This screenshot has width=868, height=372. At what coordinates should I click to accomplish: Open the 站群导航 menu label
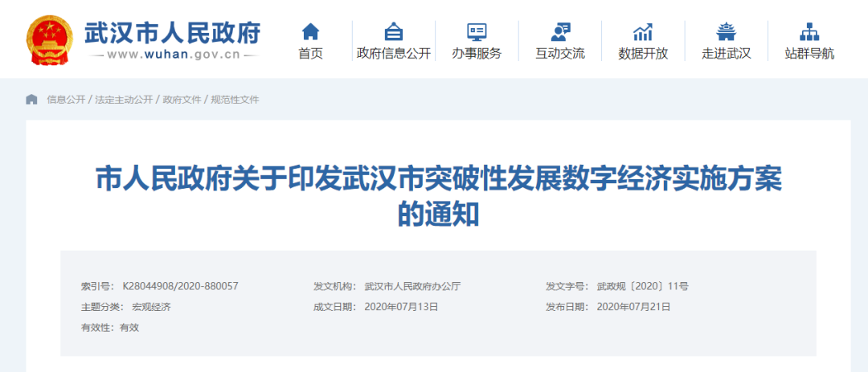pos(809,54)
